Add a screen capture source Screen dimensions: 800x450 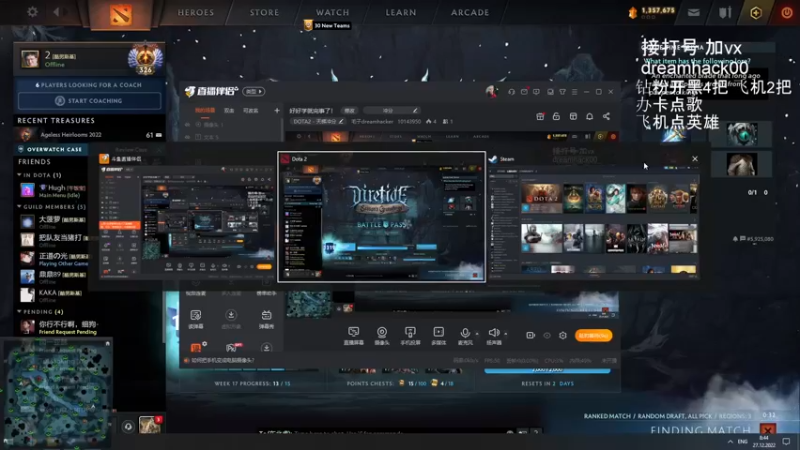click(353, 336)
